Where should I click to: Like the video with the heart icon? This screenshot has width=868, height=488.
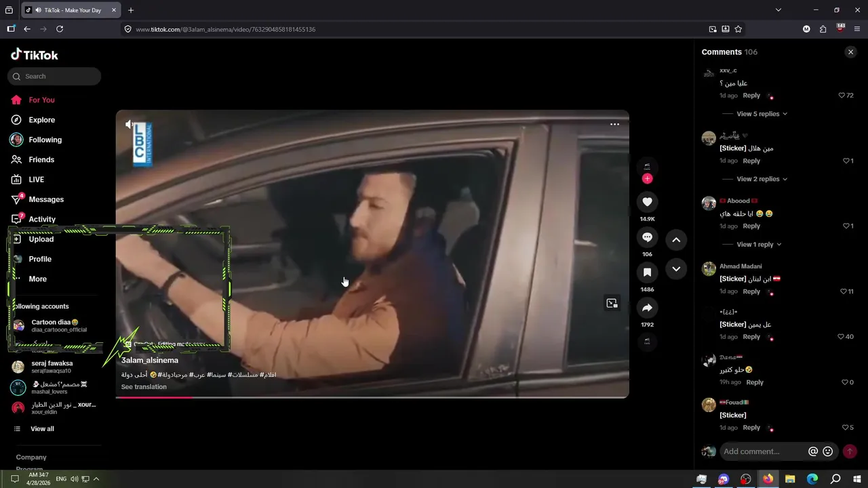[647, 202]
